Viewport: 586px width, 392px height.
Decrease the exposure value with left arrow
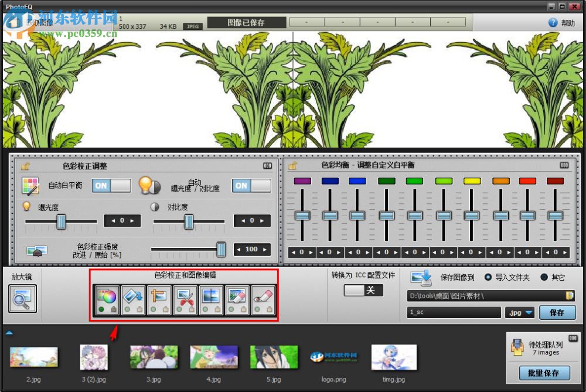(x=113, y=221)
